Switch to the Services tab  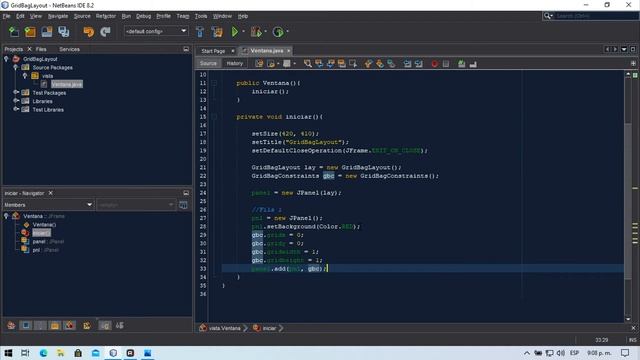coord(69,49)
